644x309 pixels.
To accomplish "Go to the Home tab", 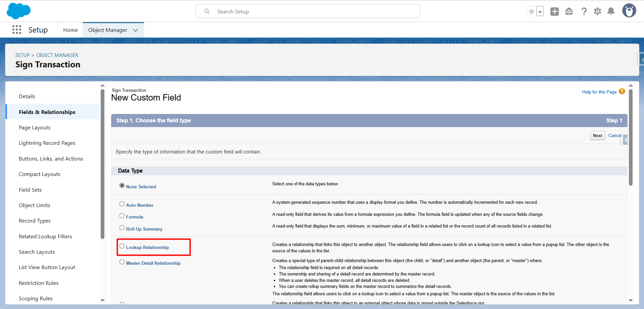I will [x=70, y=30].
